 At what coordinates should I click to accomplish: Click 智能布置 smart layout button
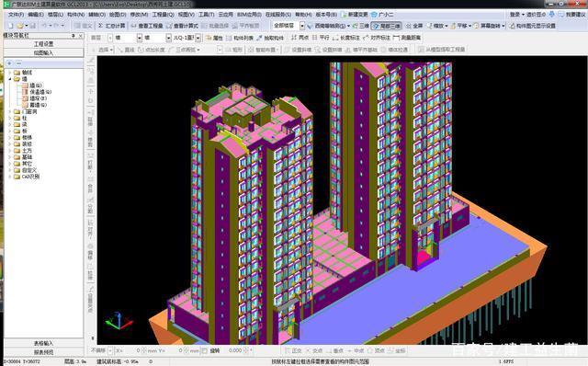pyautogui.click(x=264, y=50)
